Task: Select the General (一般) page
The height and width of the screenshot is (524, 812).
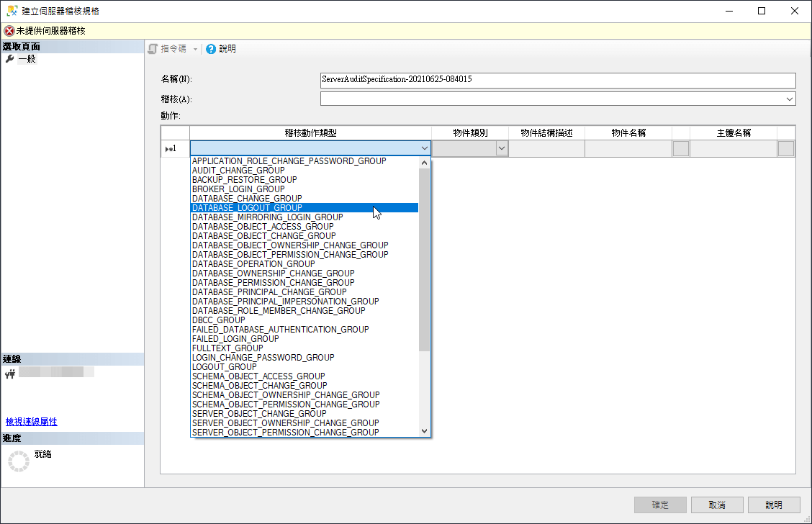Action: (x=27, y=59)
